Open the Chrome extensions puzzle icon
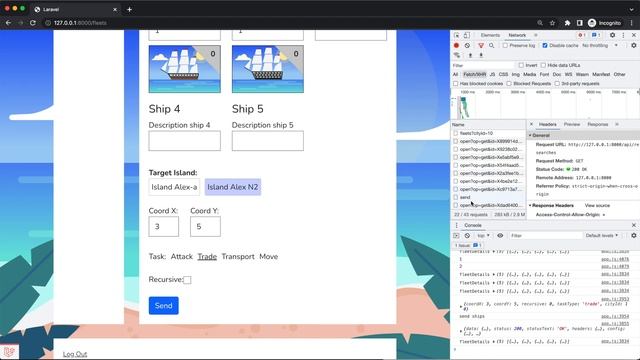 tap(567, 23)
